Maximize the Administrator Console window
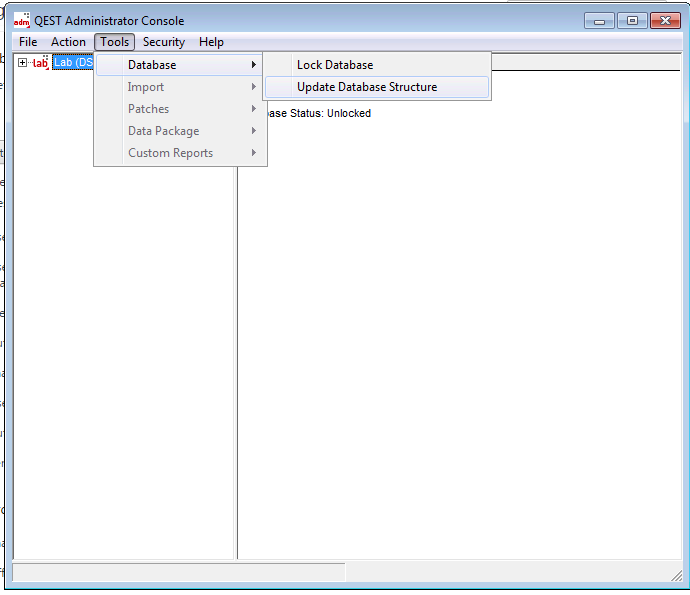Viewport: 690px width, 595px height. coord(631,21)
